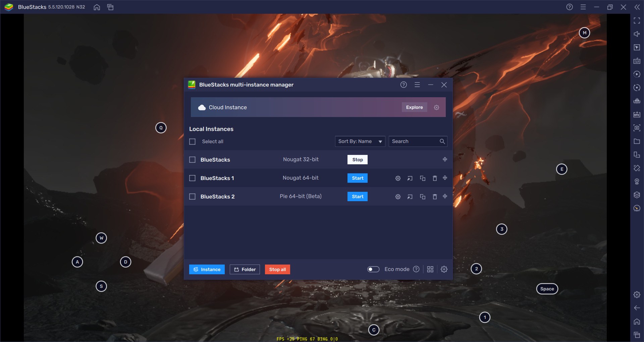
Task: Clone the BlueStacks 1 instance
Action: 423,178
